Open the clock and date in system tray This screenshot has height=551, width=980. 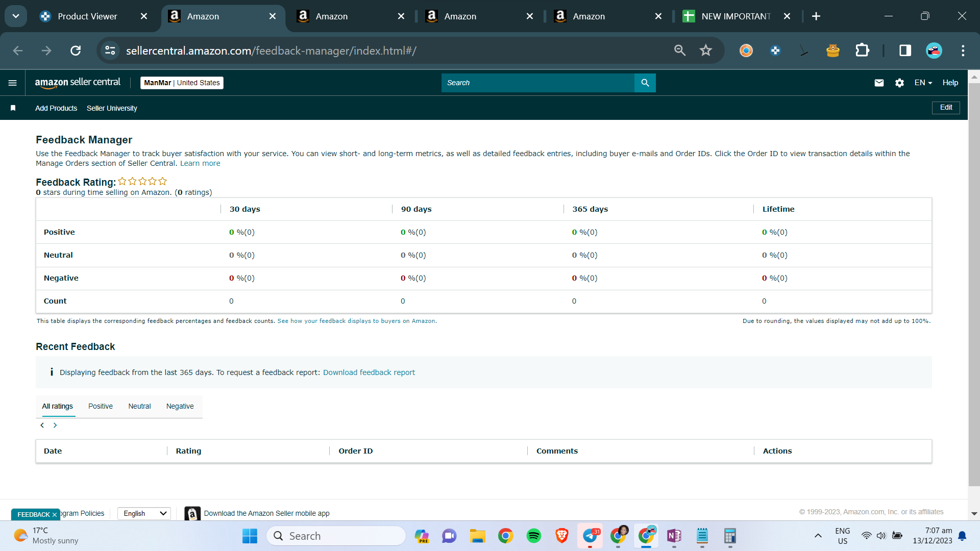coord(933,536)
